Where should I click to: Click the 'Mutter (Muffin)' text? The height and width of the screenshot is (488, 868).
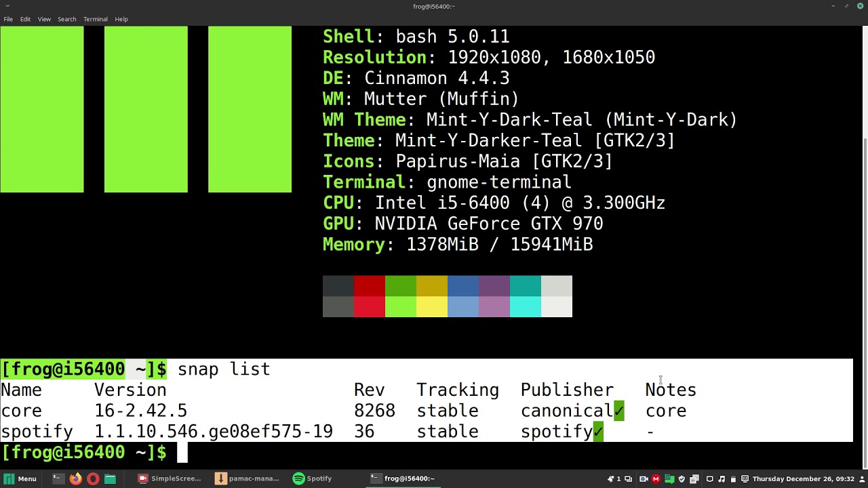pos(441,99)
